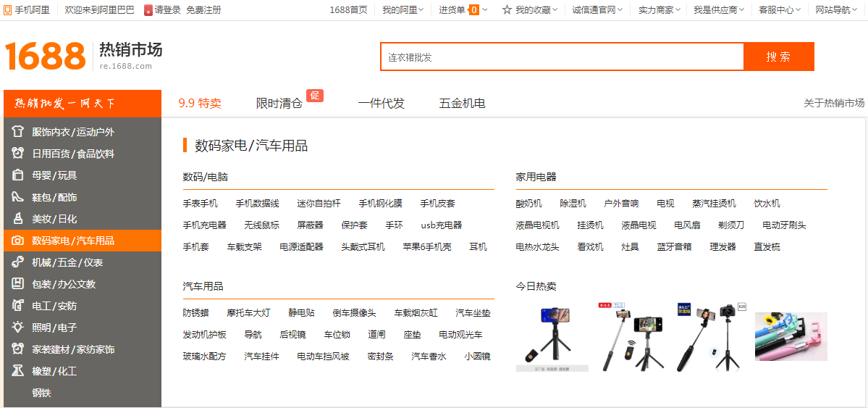The width and height of the screenshot is (868, 408).
Task: Click the 酸奶机 link
Action: pos(528,204)
